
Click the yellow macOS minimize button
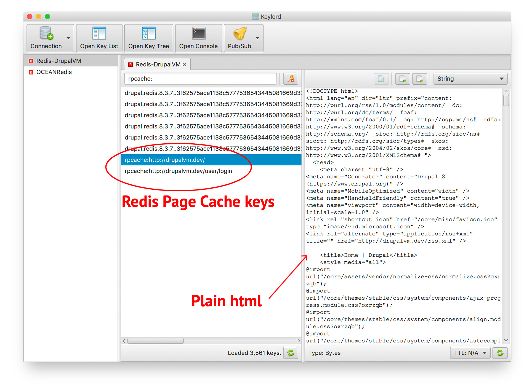39,17
